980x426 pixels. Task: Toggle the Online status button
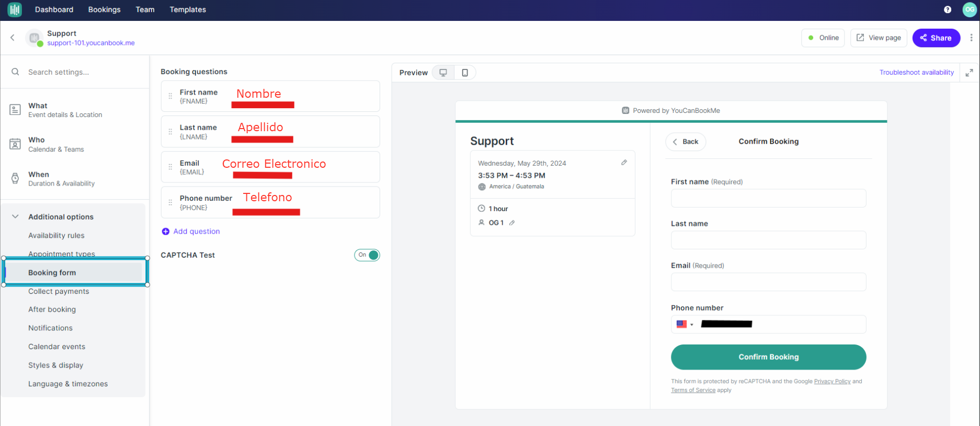click(x=823, y=38)
